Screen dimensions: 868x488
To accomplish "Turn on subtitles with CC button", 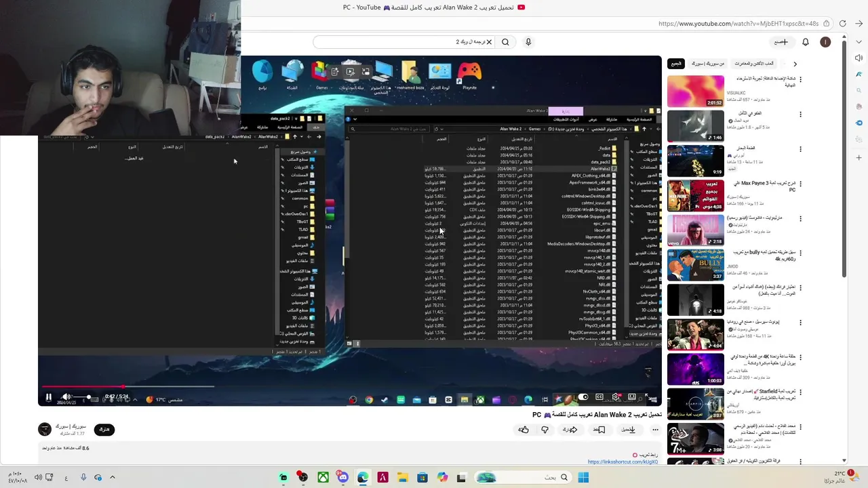I will tap(599, 397).
